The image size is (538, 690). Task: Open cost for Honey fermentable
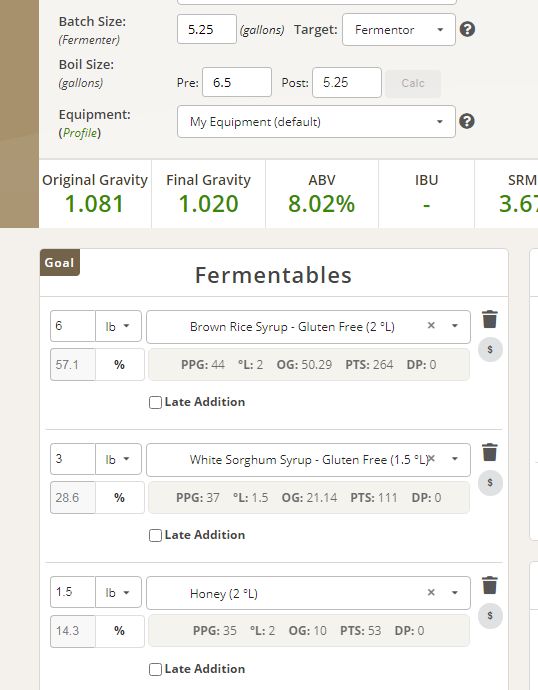pyautogui.click(x=490, y=616)
